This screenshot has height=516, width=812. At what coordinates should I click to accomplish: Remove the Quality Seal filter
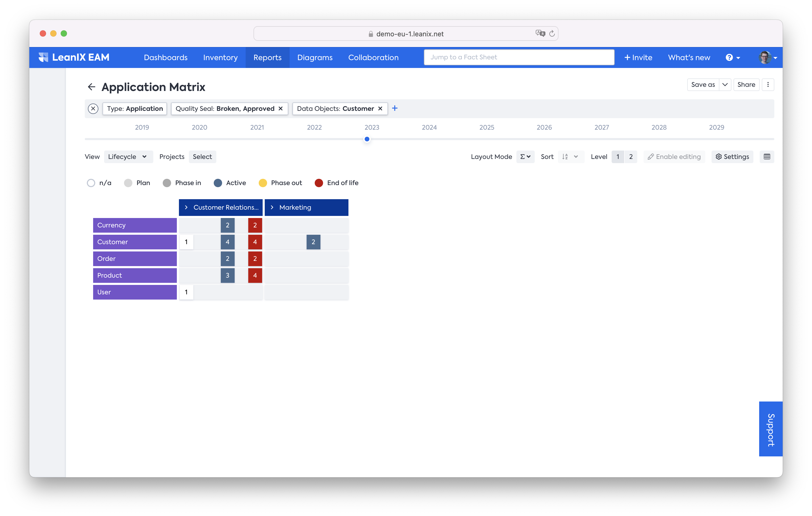pos(280,108)
